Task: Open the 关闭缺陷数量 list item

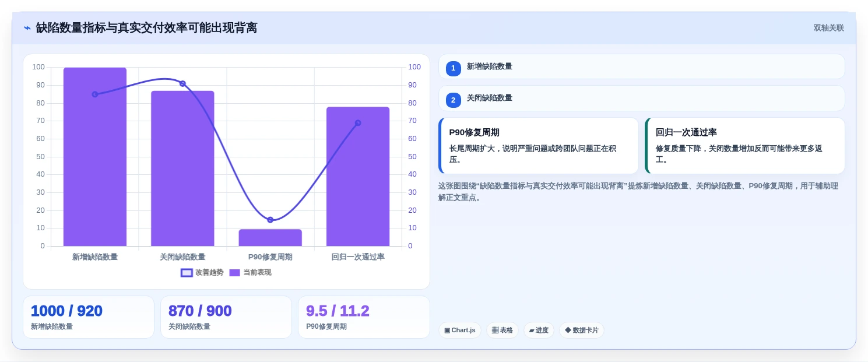Action: point(641,98)
